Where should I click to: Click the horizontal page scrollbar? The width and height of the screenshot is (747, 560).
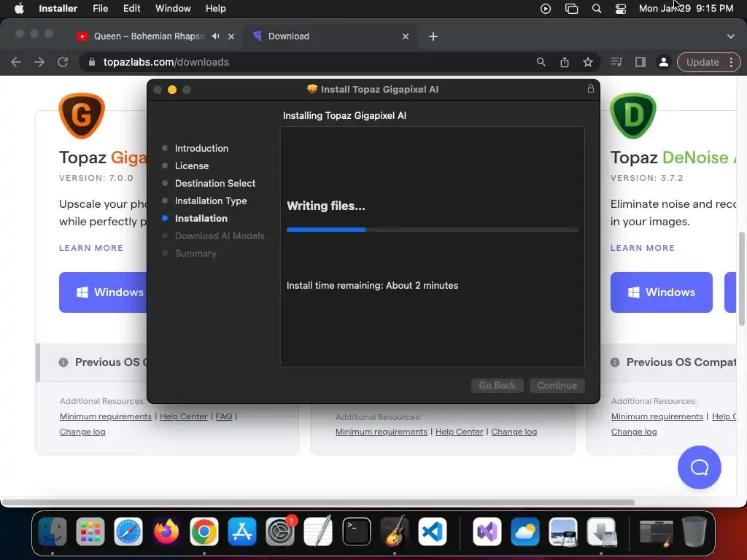(x=318, y=502)
